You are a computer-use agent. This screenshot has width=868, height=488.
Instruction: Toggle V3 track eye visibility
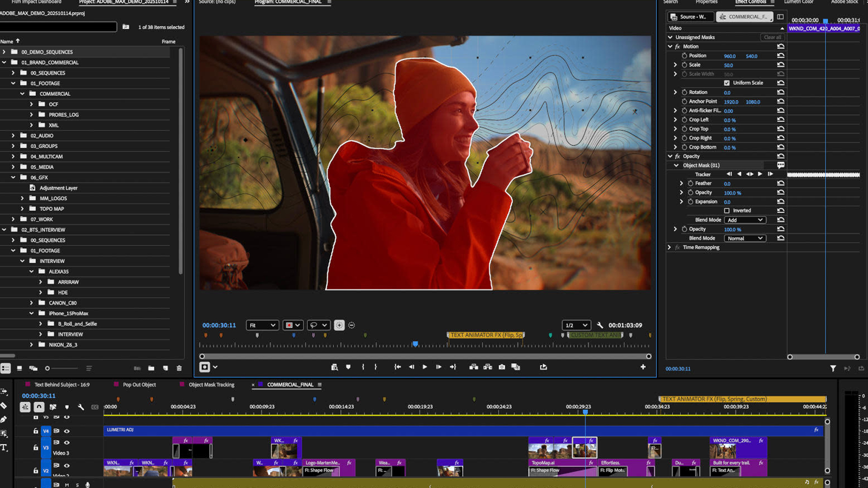[x=67, y=442]
